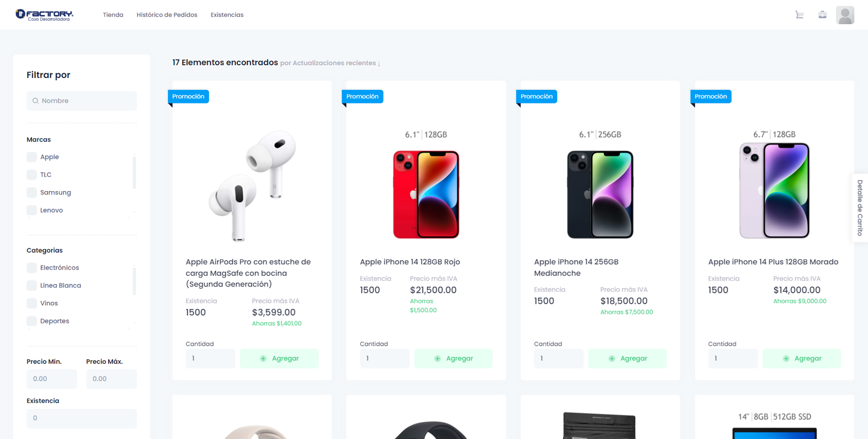The width and height of the screenshot is (868, 439).
Task: Tick the Vinos category checkbox
Action: pos(32,303)
